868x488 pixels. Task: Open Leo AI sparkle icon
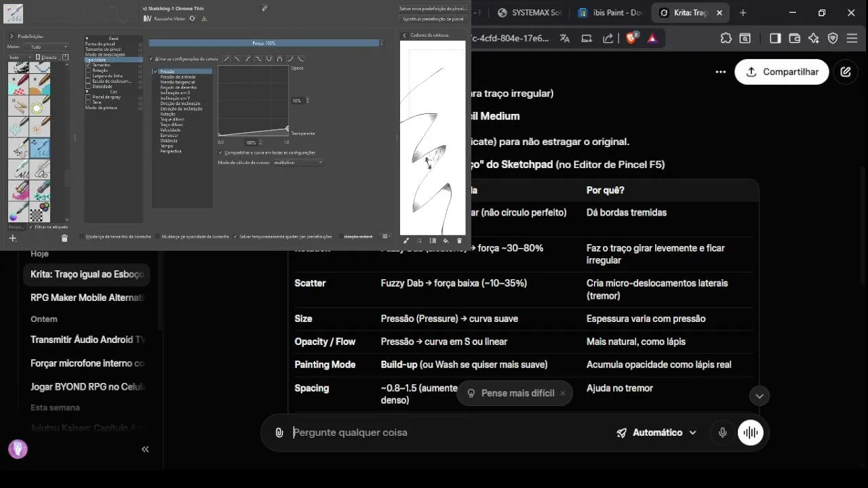point(814,39)
